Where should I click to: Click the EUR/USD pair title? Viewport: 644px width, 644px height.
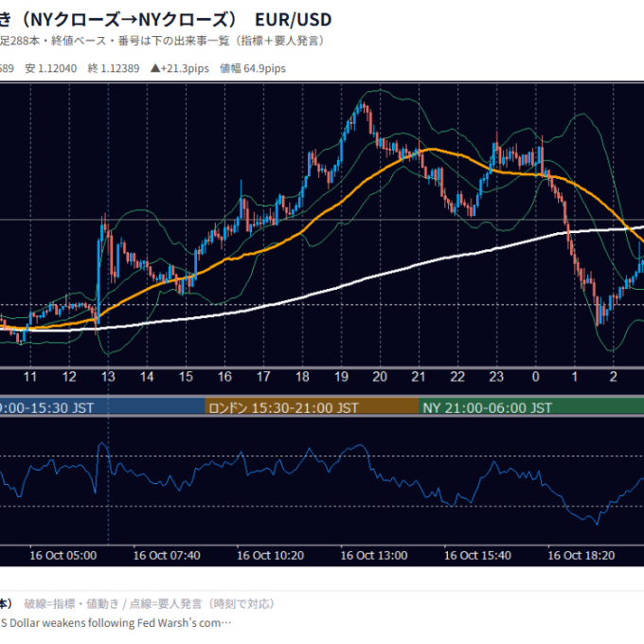[x=293, y=20]
